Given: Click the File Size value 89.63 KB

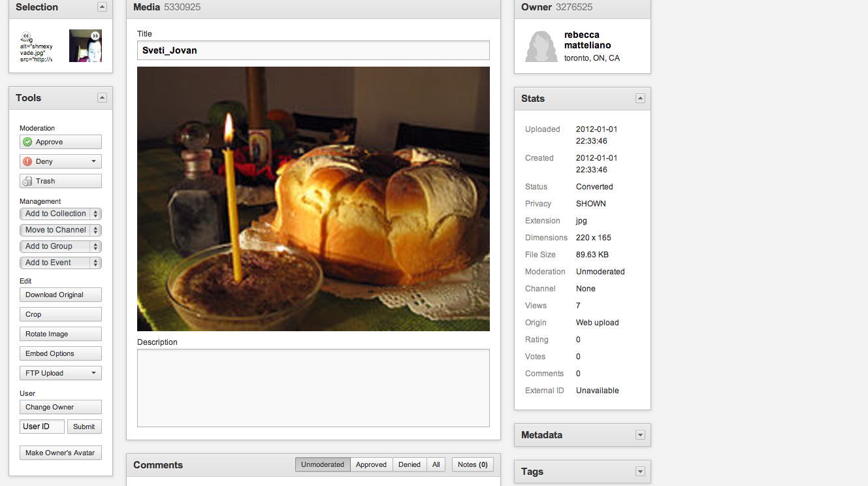Looking at the screenshot, I should click(593, 255).
